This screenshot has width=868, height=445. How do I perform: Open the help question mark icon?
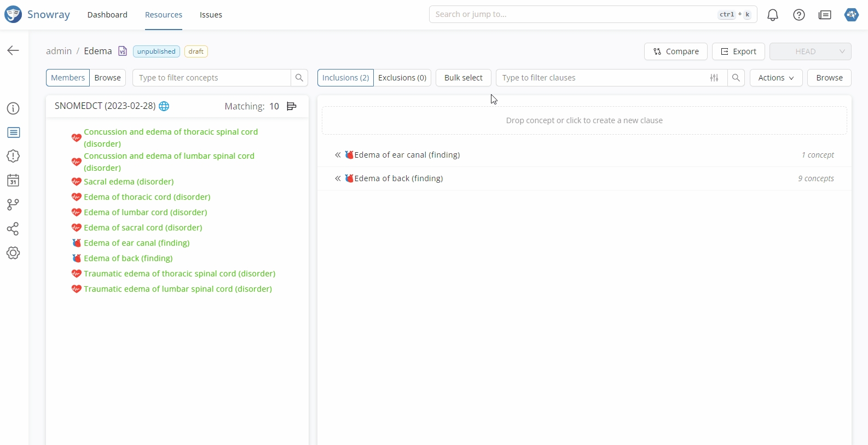tap(799, 15)
